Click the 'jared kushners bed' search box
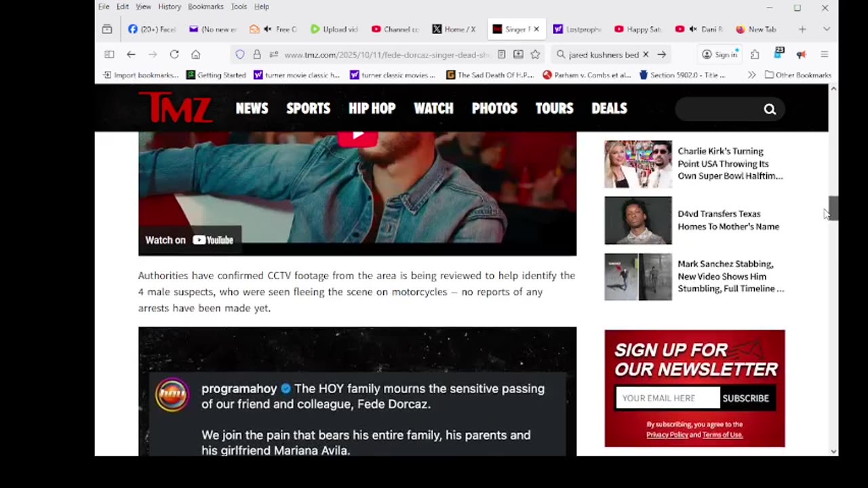Viewport: 868px width, 488px height. click(604, 54)
